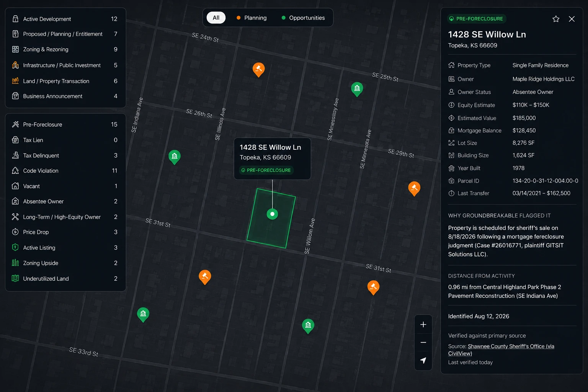Close the 1428 SE Willow Ln detail panel
Screen dimensions: 588x392
(572, 19)
